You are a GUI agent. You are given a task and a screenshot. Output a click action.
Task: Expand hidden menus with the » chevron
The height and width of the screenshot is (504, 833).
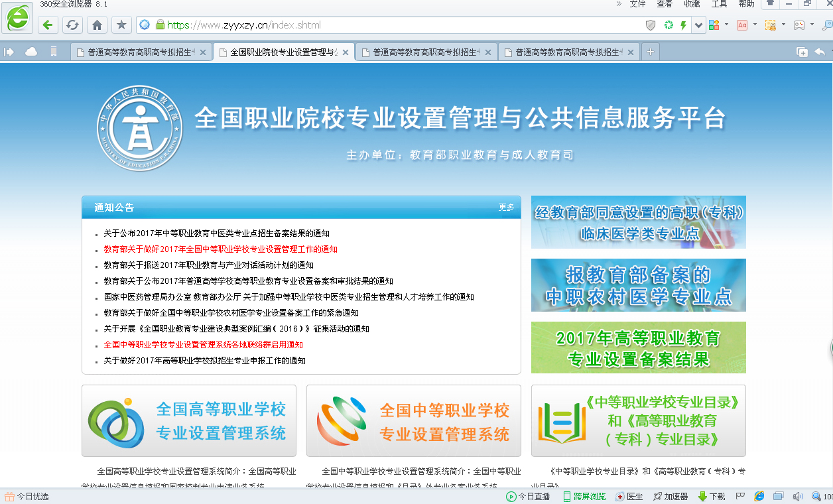[619, 4]
